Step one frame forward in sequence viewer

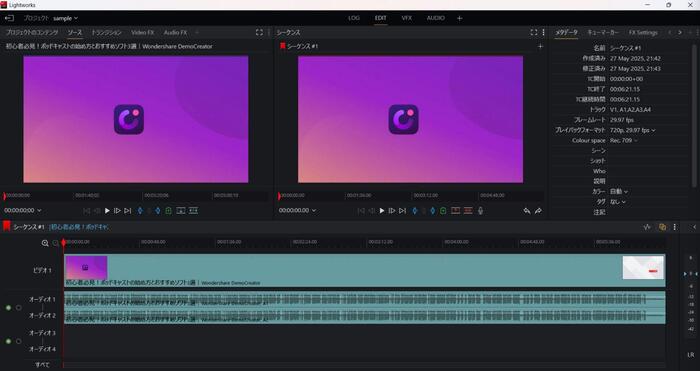392,211
